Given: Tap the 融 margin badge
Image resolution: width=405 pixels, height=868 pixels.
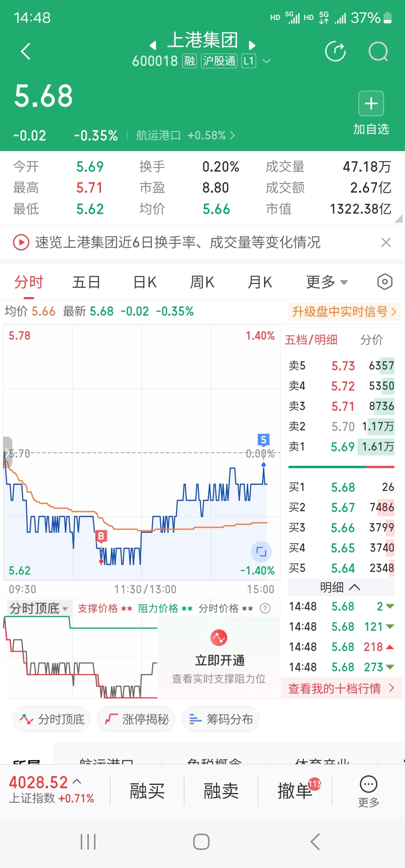Looking at the screenshot, I should click(189, 61).
